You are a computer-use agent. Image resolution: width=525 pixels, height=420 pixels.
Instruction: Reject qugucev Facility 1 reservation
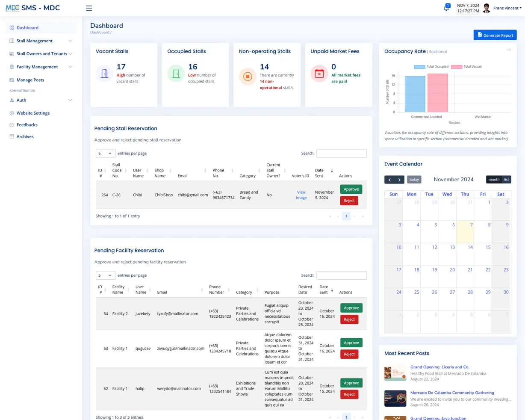pos(349,354)
